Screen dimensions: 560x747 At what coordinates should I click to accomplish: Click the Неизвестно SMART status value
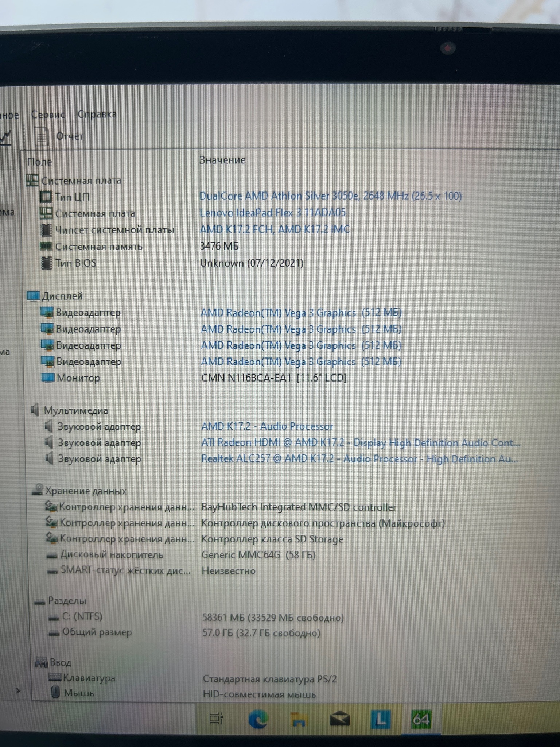point(229,571)
